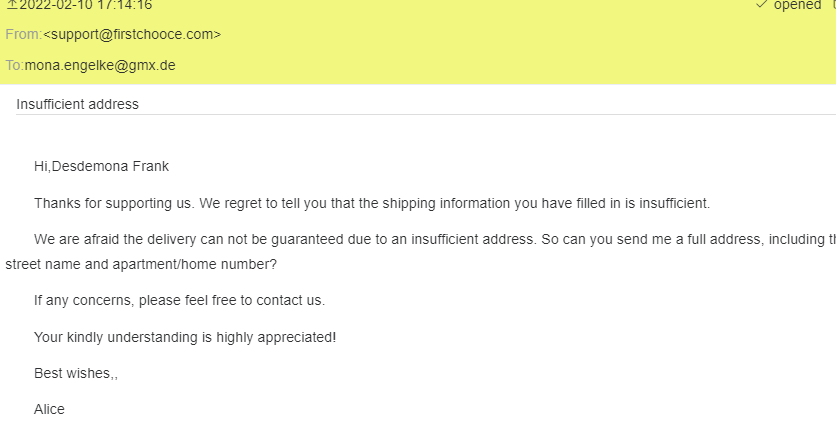Select the sender address support@firstchooce.com
The width and height of the screenshot is (836, 432).
132,35
